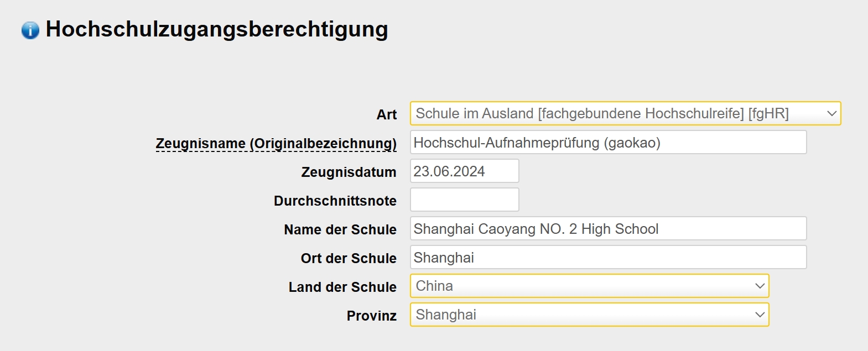Click the Art field label
This screenshot has height=351, width=868.
pos(387,114)
